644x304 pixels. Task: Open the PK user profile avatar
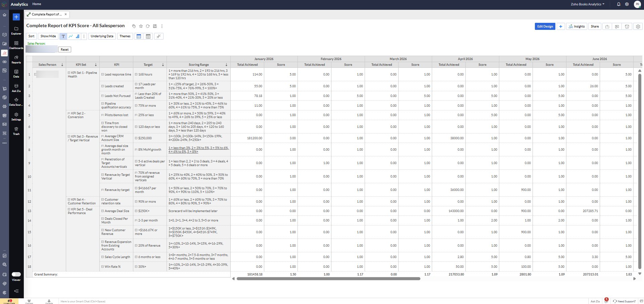[637, 4]
